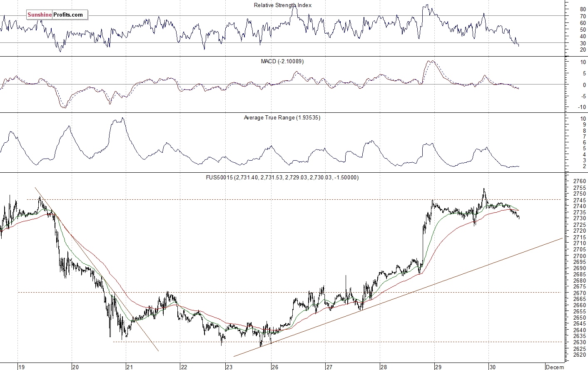Click the MACD scale value -10

point(582,107)
